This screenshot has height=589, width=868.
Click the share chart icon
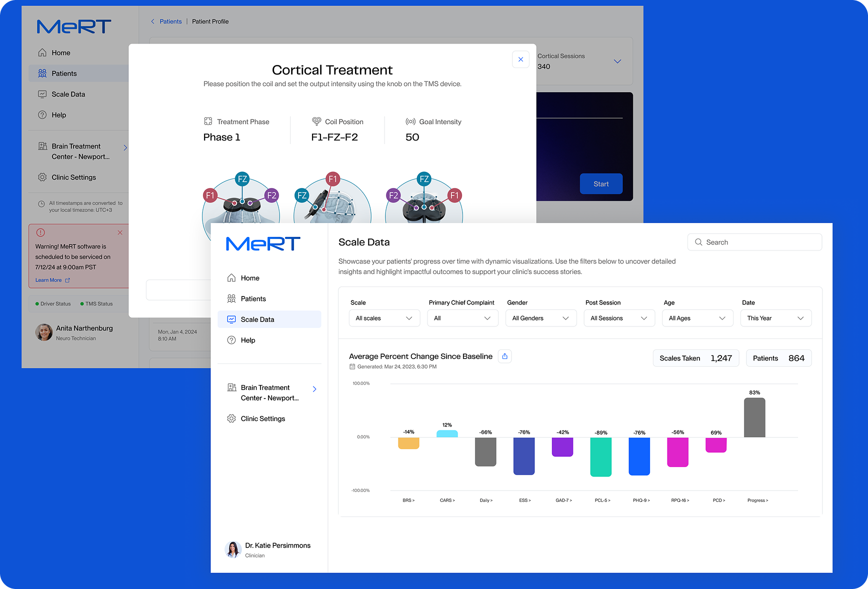coord(505,356)
